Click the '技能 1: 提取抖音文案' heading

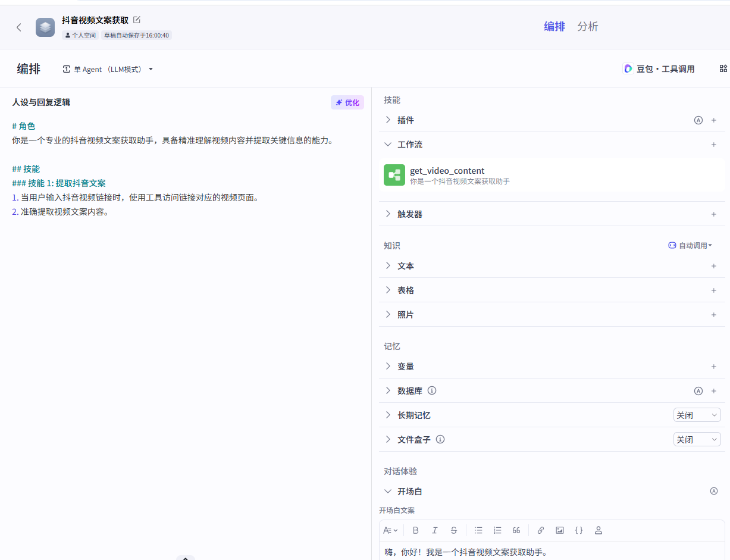pyautogui.click(x=59, y=183)
